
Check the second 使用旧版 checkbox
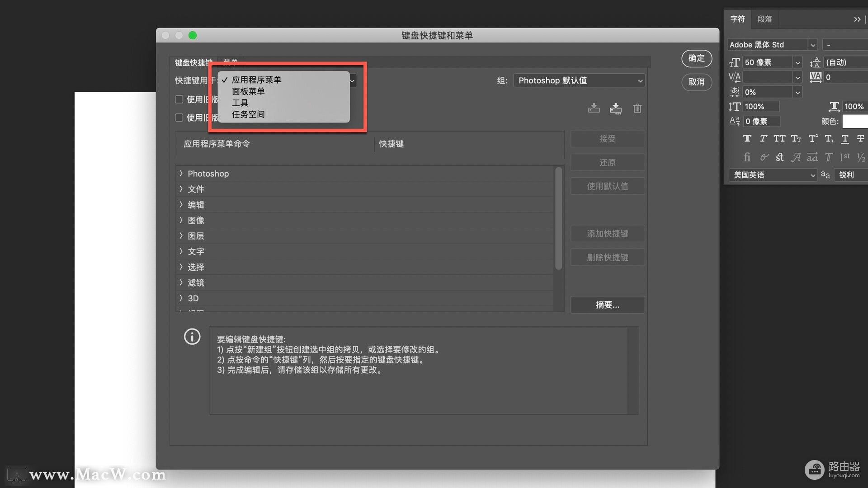[179, 117]
